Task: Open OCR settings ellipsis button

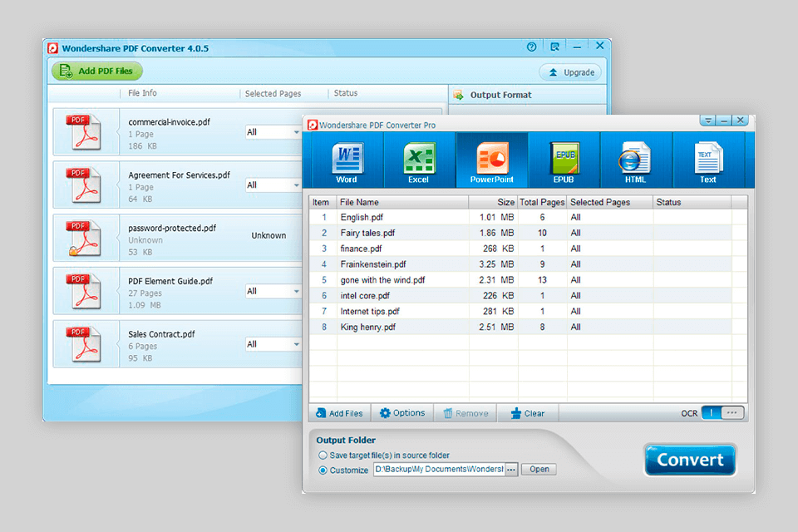Action: pyautogui.click(x=732, y=413)
